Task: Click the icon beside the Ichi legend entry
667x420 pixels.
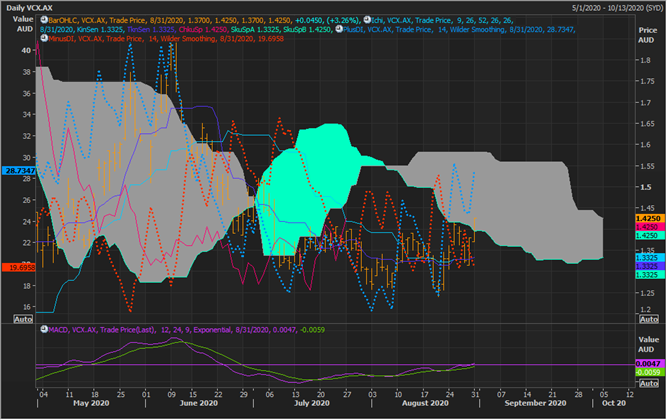Action: click(x=367, y=20)
